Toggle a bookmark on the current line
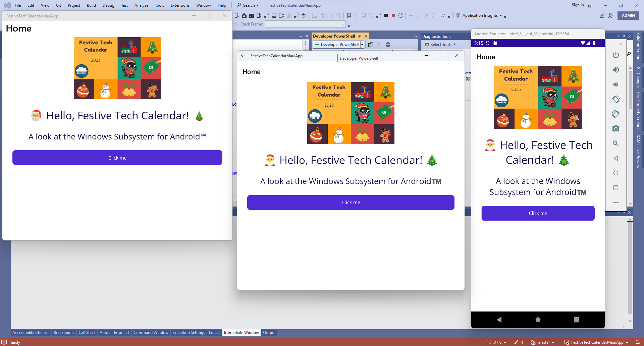The height and width of the screenshot is (346, 644). [349, 15]
